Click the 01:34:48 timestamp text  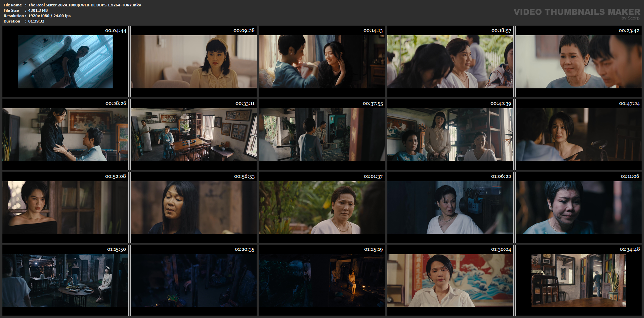point(630,249)
